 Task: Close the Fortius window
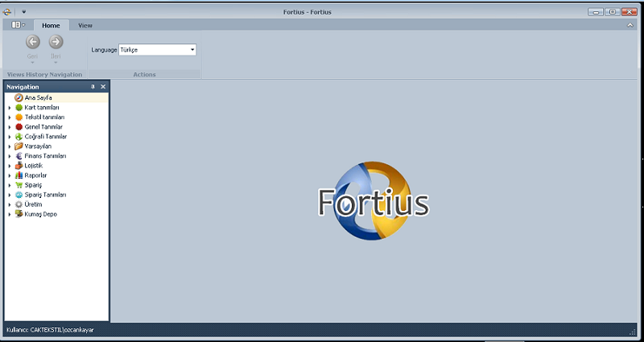point(629,12)
